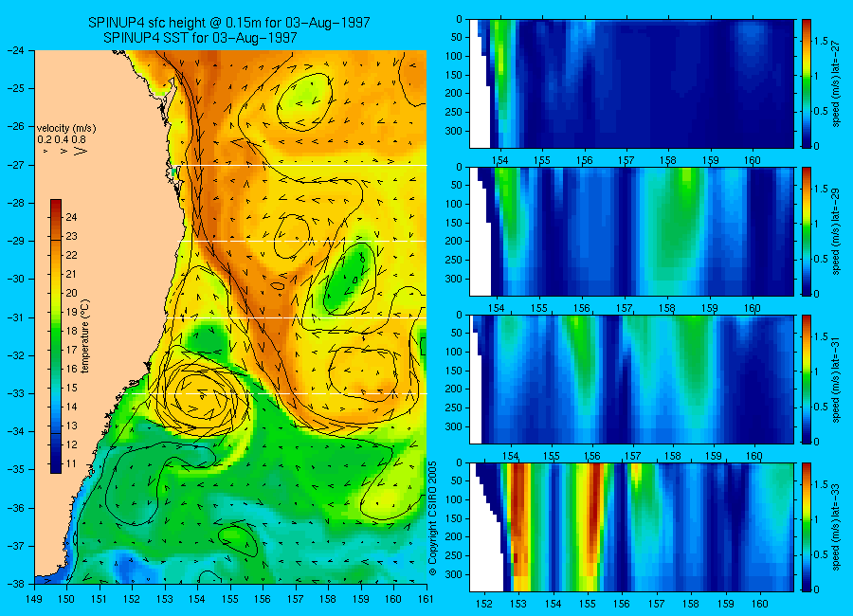Screen dimensions: 853x616
Task: Click the −24 latitude label on main map
Action: (x=15, y=50)
